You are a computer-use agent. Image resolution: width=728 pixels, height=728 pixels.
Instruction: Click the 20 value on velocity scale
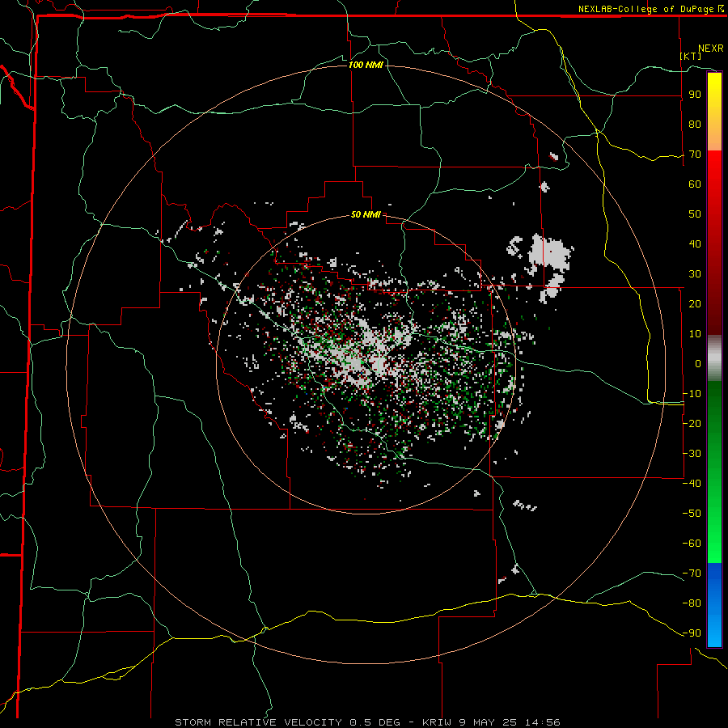coord(695,304)
